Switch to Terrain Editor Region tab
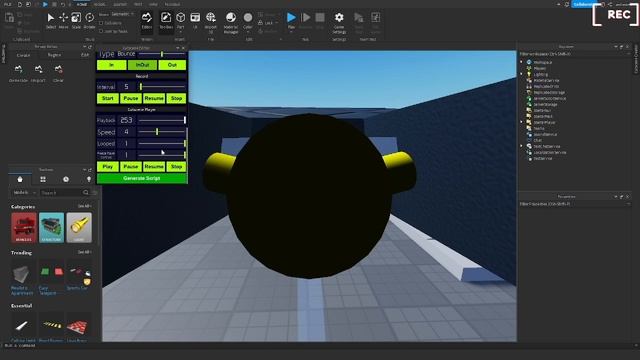Screen dimensions: 640x360 click(x=54, y=55)
